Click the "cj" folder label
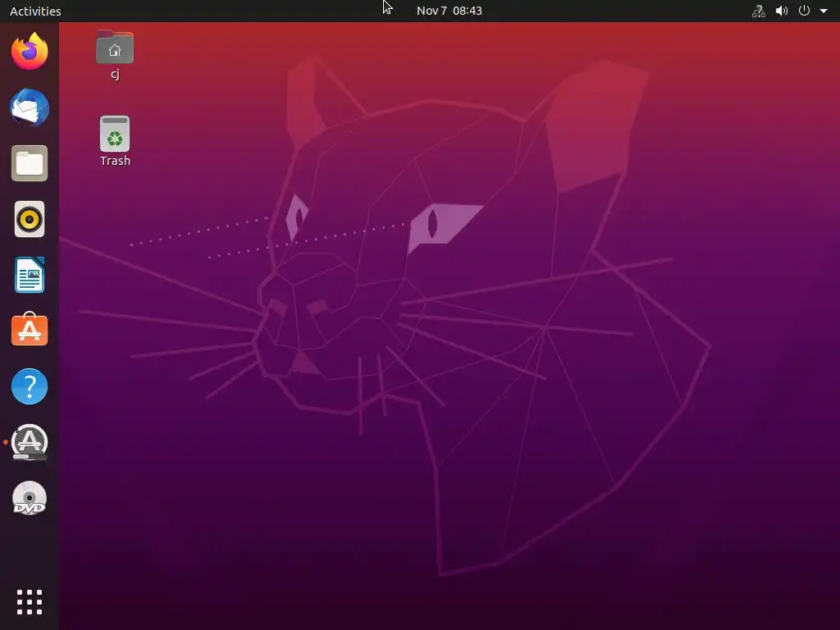 tap(115, 74)
